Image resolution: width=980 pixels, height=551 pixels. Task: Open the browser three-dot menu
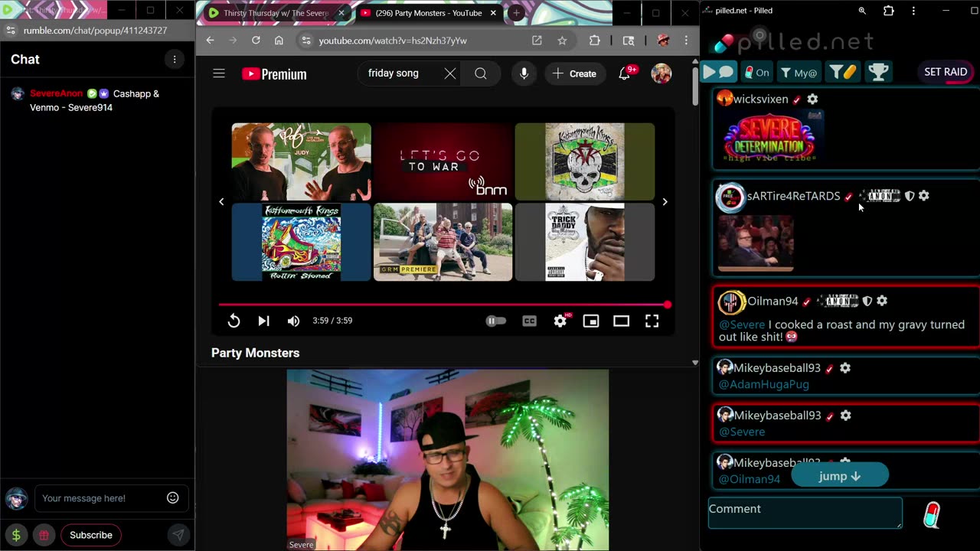(686, 41)
